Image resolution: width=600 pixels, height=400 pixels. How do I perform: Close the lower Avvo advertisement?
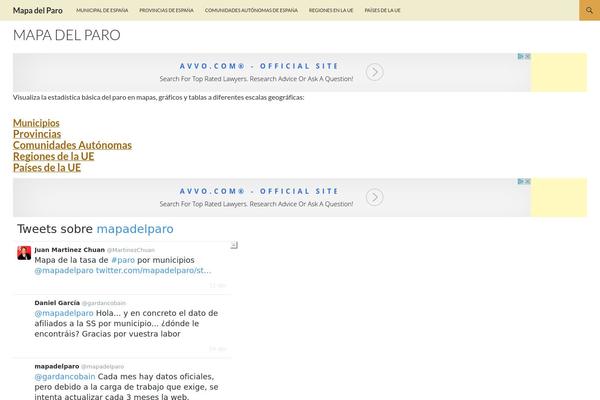[528, 181]
